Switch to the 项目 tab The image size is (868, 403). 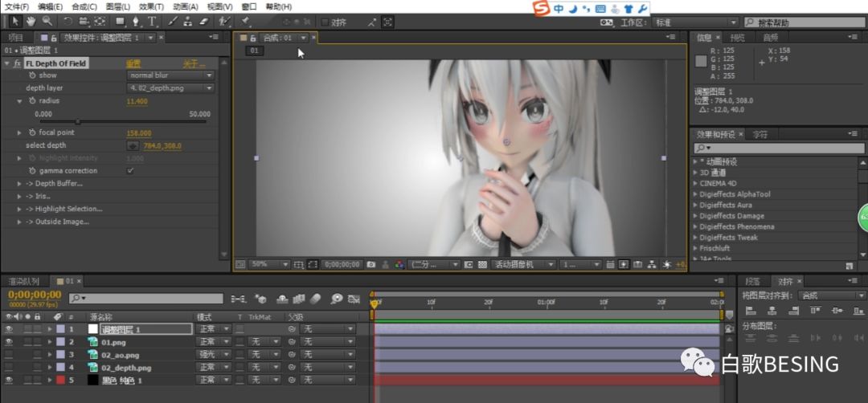coord(15,38)
